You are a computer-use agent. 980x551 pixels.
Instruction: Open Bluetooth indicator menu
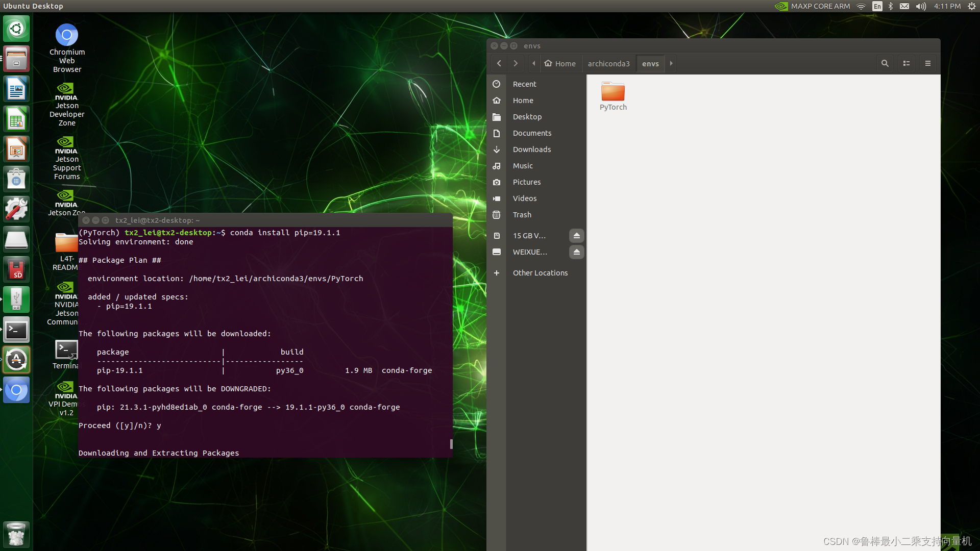(891, 6)
